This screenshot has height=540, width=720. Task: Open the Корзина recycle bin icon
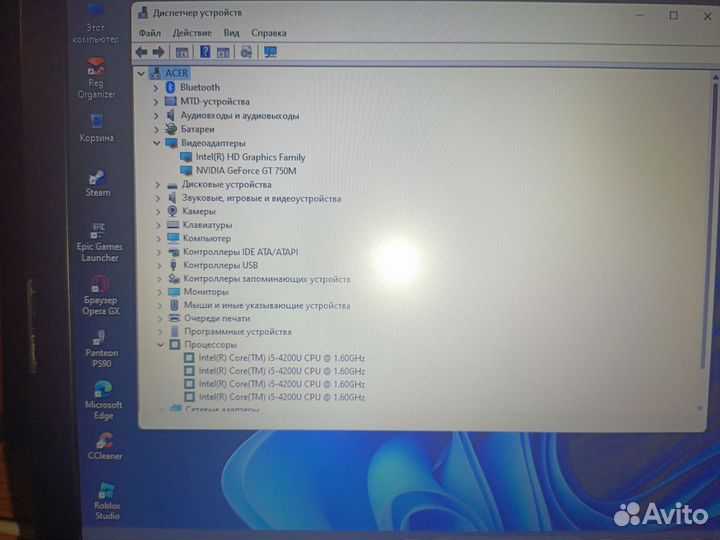coord(96,129)
